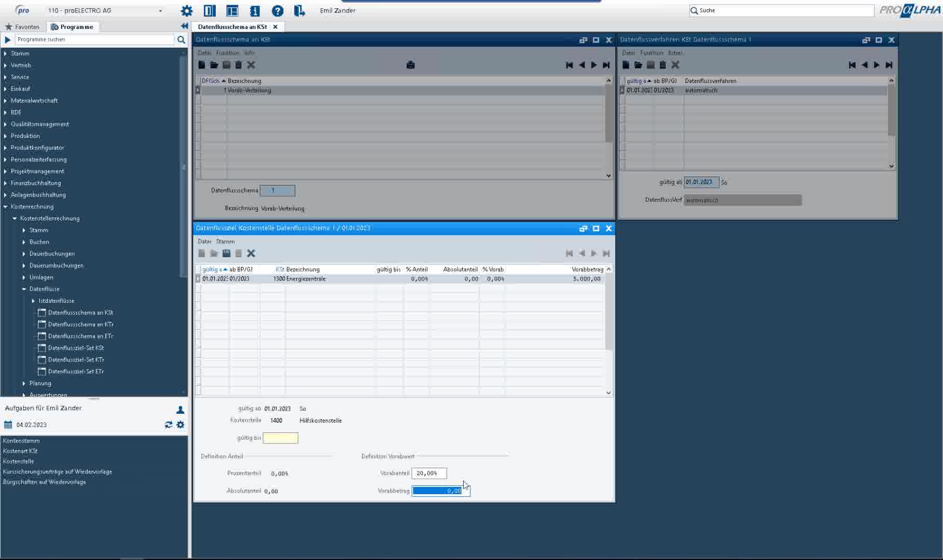Click the briefcase icon in Datenflussschema toolbar

point(410,65)
